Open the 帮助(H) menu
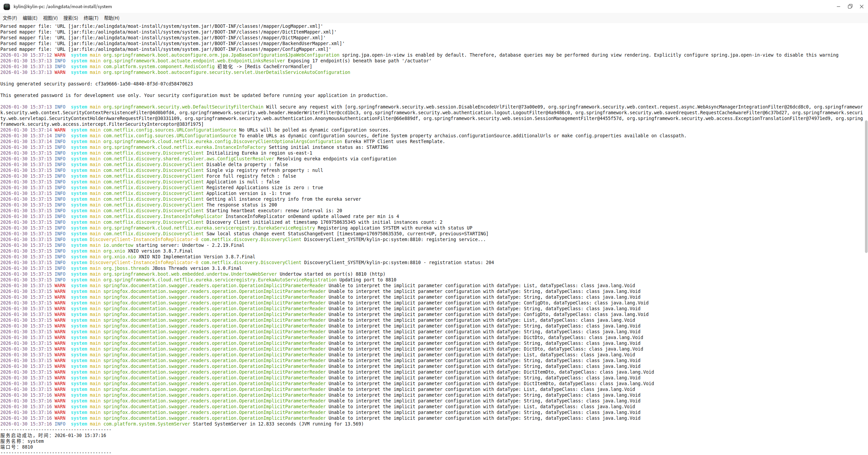 tap(112, 18)
